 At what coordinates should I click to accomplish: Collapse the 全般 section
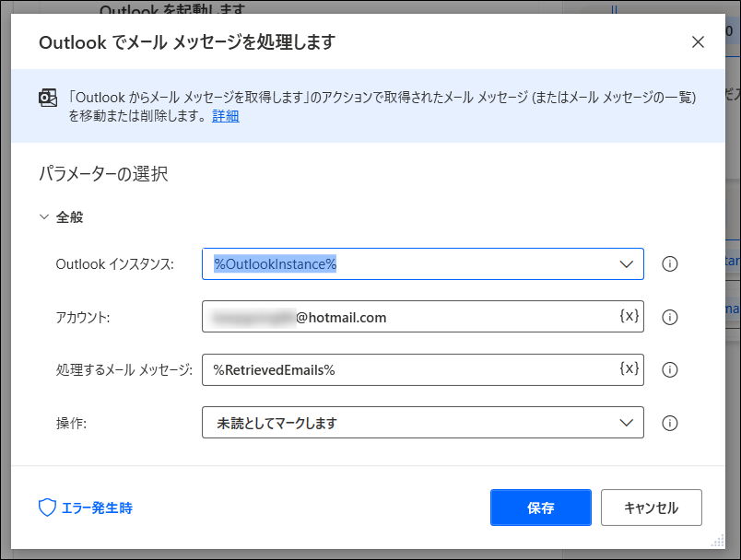tap(44, 217)
